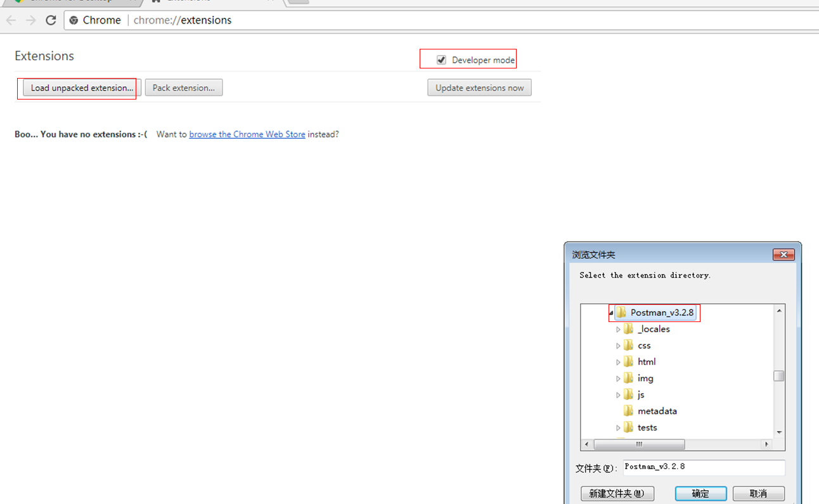This screenshot has width=819, height=504.
Task: Collapse the Postman_v3.2.8 tree node arrow
Action: click(611, 313)
